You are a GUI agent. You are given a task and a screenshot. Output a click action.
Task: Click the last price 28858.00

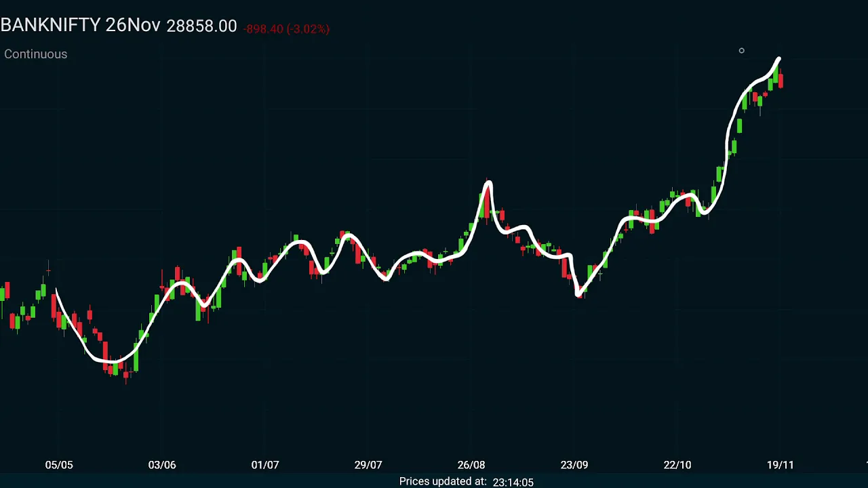(x=202, y=26)
